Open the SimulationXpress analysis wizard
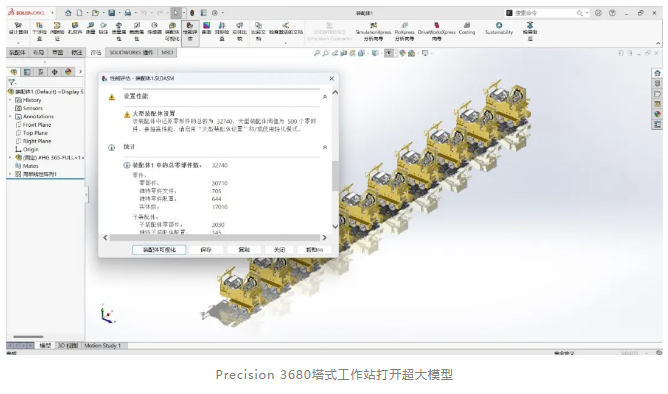This screenshot has width=668, height=394. click(373, 32)
